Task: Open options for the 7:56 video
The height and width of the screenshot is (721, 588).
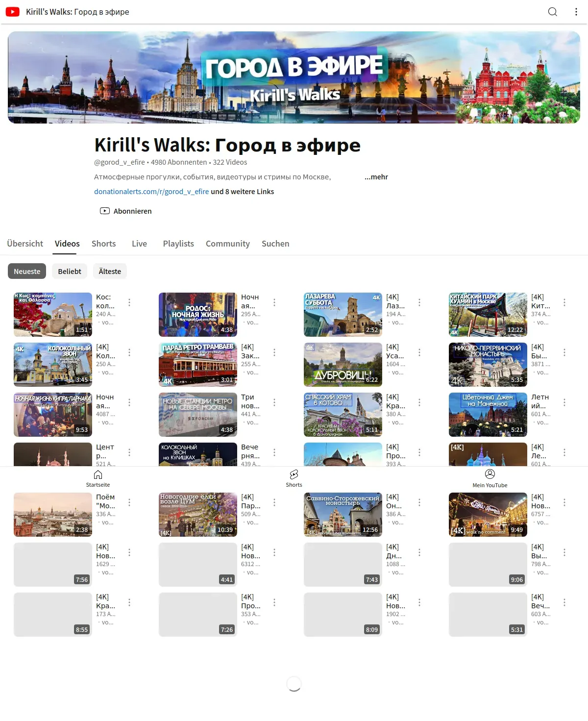Action: [129, 552]
